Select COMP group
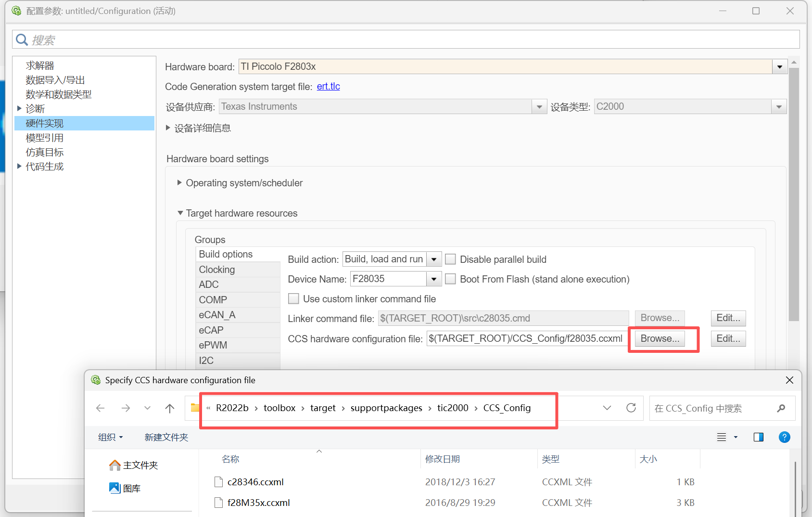 point(238,300)
